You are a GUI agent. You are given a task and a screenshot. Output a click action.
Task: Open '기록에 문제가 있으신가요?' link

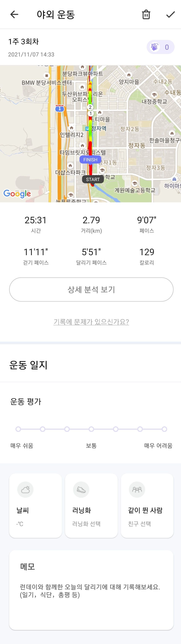pyautogui.click(x=91, y=322)
